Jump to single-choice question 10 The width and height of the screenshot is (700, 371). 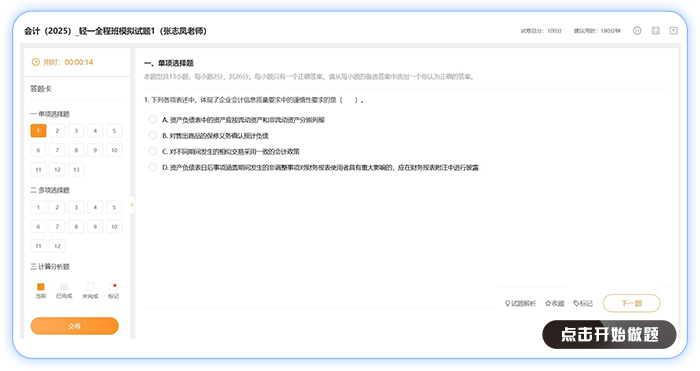pos(114,150)
